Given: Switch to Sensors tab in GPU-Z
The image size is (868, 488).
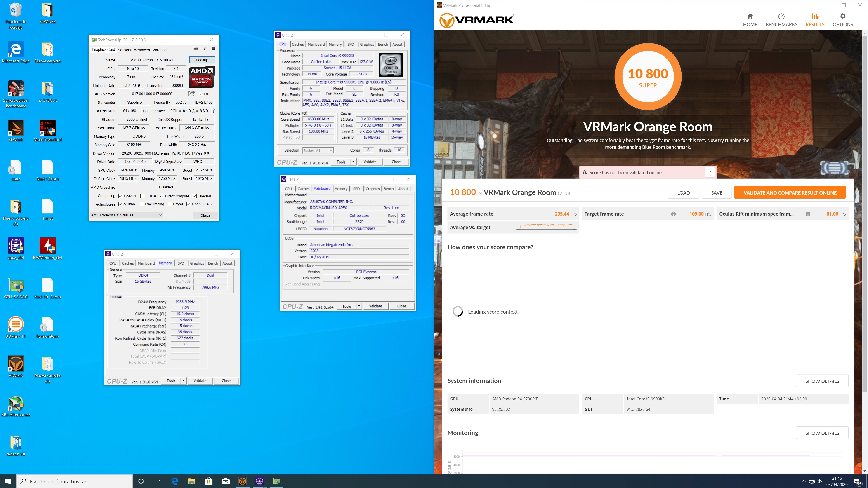Looking at the screenshot, I should 124,50.
